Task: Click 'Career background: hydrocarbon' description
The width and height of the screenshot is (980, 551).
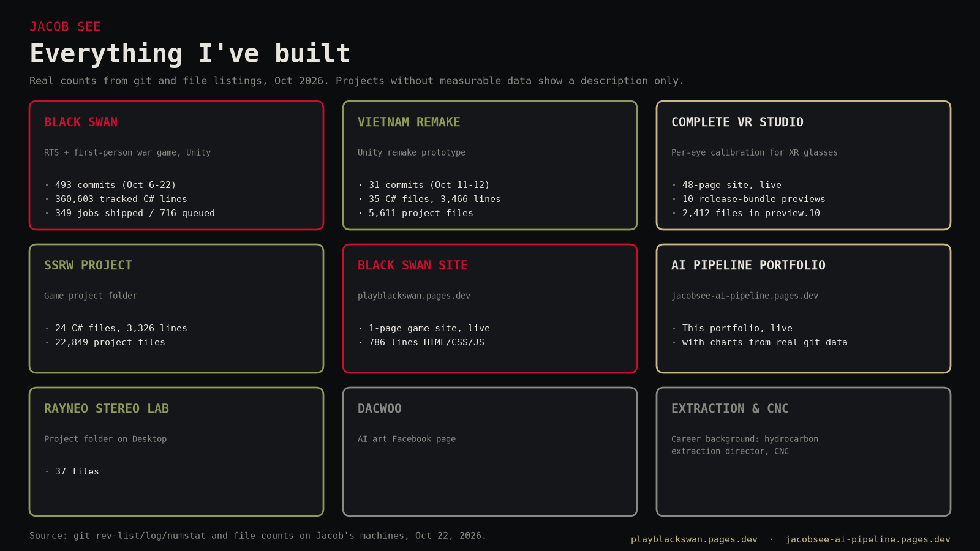Action: [745, 439]
